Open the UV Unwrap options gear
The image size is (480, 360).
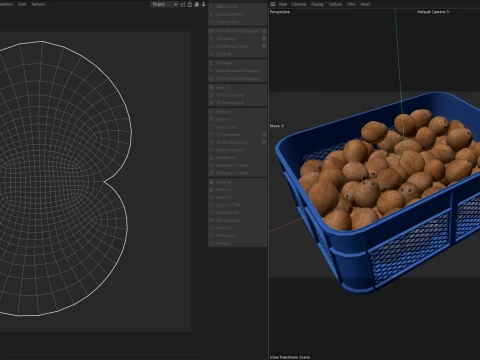click(264, 39)
